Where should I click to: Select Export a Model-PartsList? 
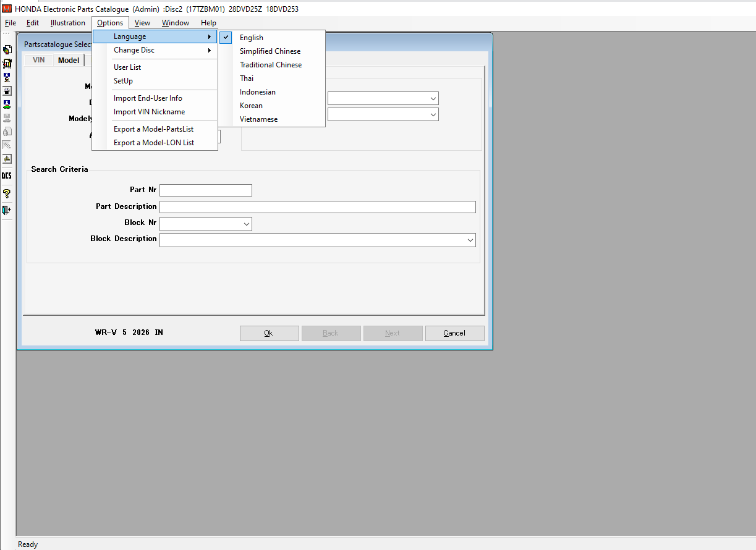155,129
